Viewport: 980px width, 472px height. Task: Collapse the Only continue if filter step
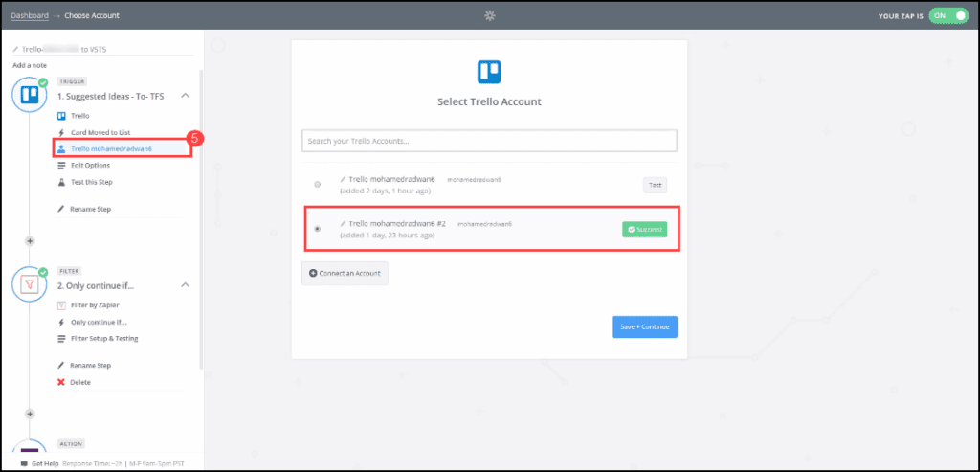(x=185, y=284)
